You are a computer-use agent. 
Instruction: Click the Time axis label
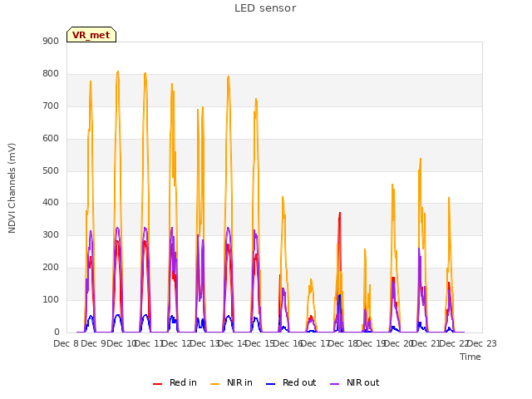point(470,357)
